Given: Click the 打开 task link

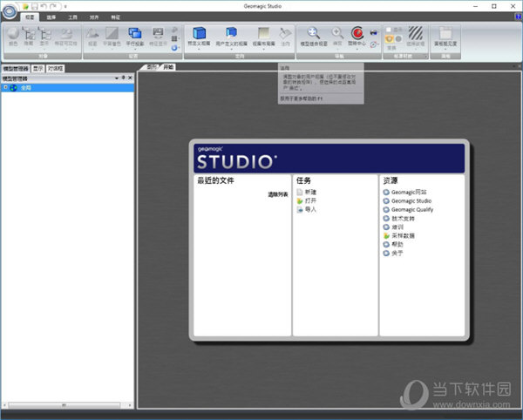Looking at the screenshot, I should click(310, 200).
